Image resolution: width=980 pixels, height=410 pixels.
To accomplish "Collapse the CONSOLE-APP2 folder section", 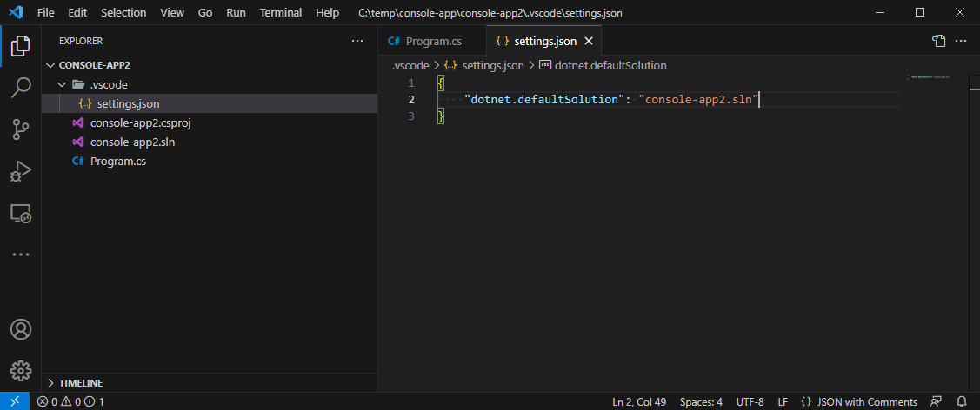I will [51, 65].
